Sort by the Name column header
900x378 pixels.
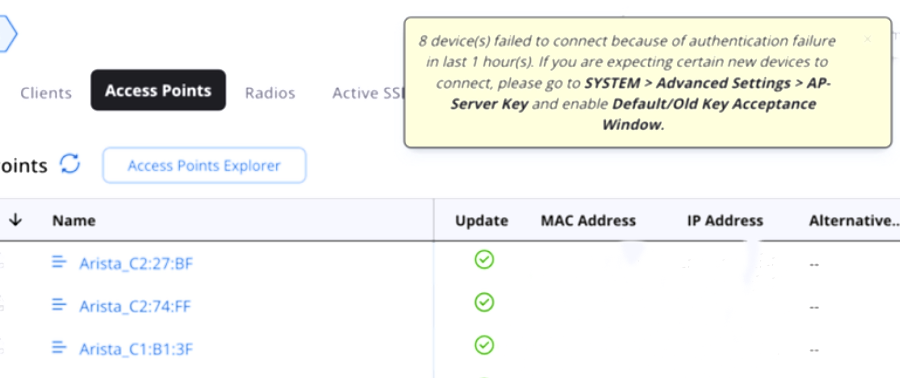(73, 221)
